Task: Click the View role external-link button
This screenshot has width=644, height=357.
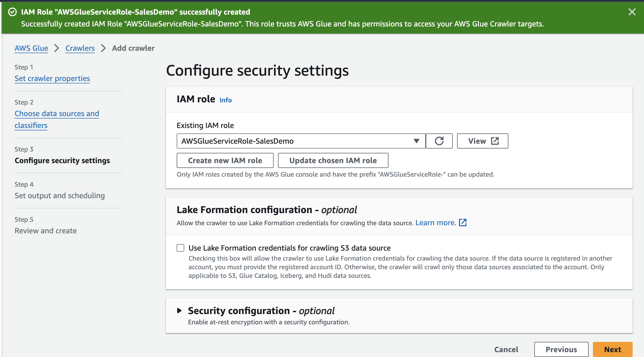Action: (482, 141)
